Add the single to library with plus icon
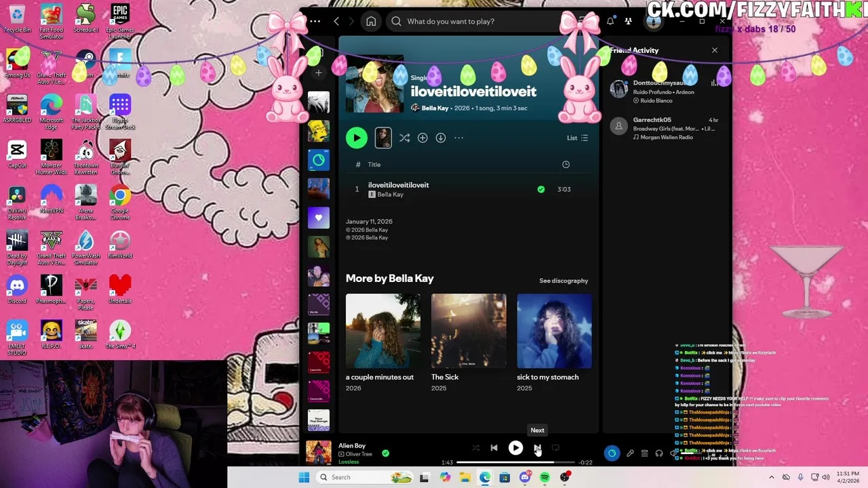 tap(422, 138)
